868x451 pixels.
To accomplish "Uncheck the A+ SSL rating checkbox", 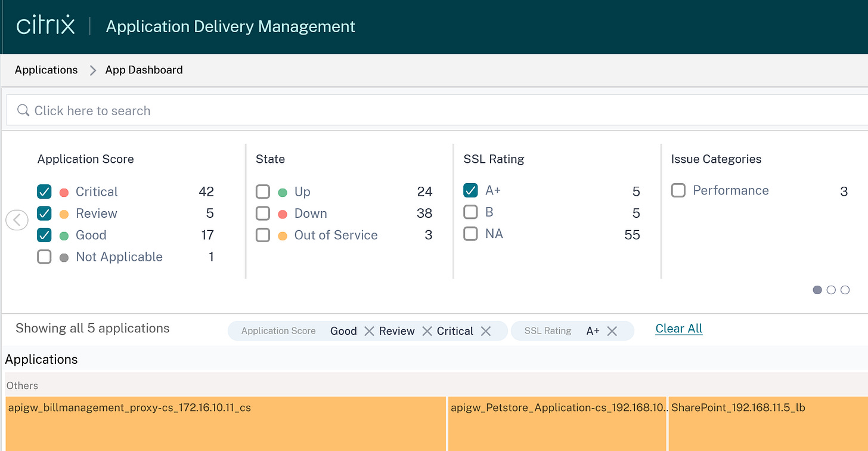I will point(470,190).
